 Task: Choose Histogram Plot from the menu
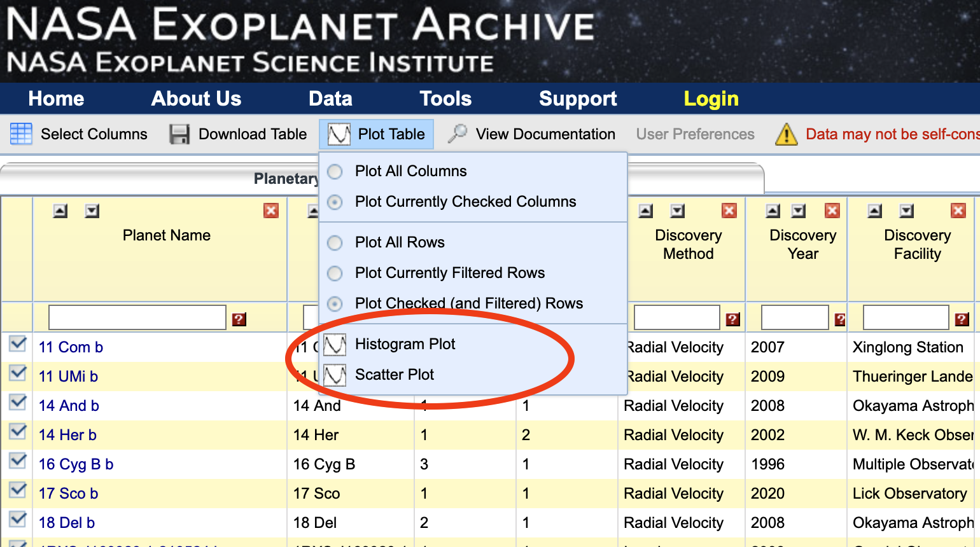click(x=405, y=344)
